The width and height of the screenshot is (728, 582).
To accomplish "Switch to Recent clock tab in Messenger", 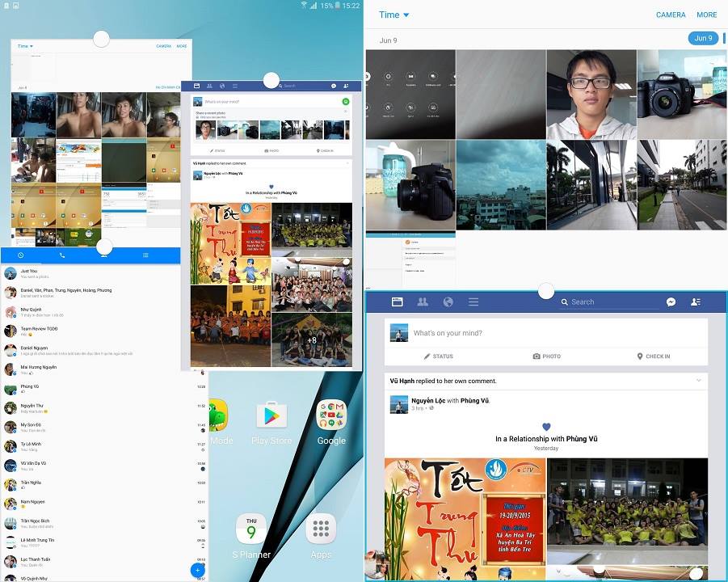I will (20, 255).
